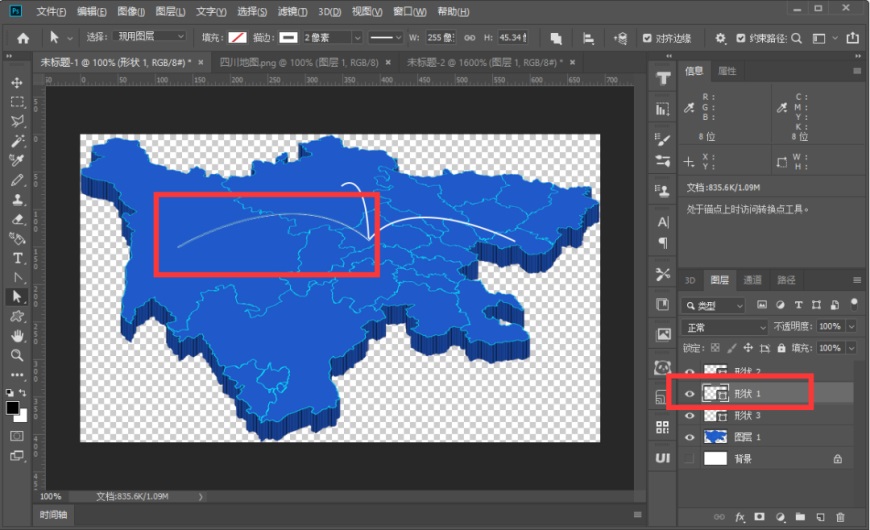Screen dimensions: 870x530
Task: Switch to the 四川地图.png document tab
Action: click(x=299, y=63)
